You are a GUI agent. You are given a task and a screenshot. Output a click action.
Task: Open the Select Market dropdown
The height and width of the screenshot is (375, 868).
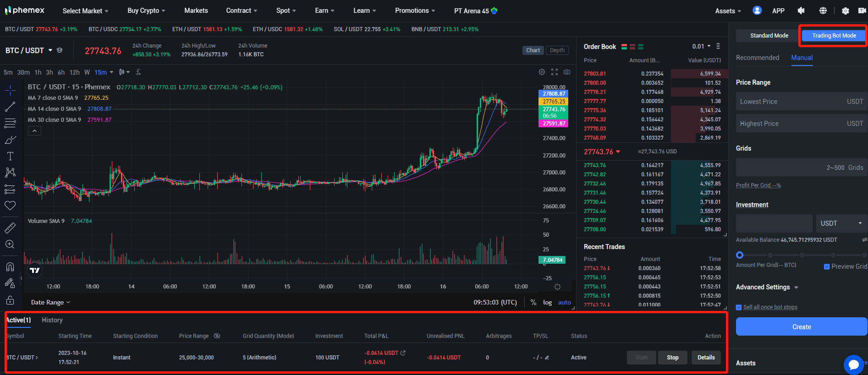tap(85, 11)
